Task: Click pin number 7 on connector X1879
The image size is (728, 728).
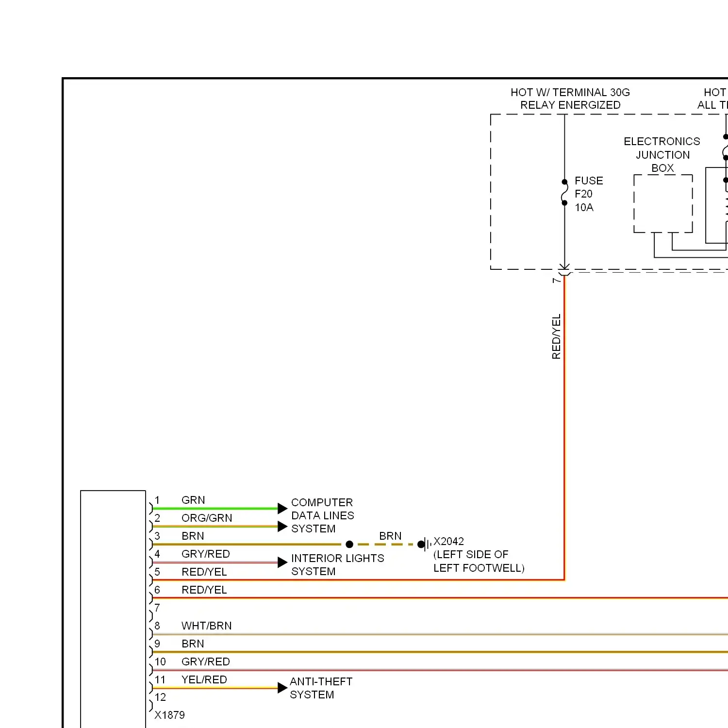Action: (x=157, y=608)
